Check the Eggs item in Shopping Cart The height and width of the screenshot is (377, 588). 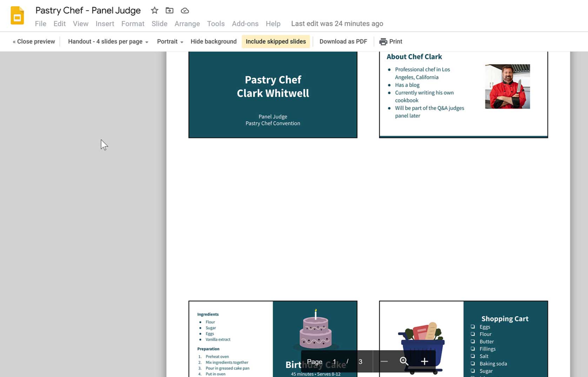click(x=473, y=326)
